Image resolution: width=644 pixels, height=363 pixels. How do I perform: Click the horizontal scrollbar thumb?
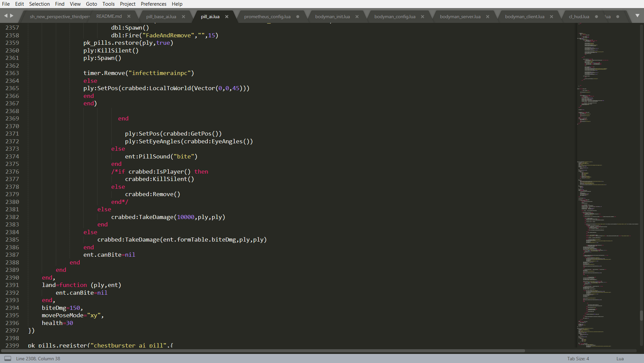click(x=262, y=351)
